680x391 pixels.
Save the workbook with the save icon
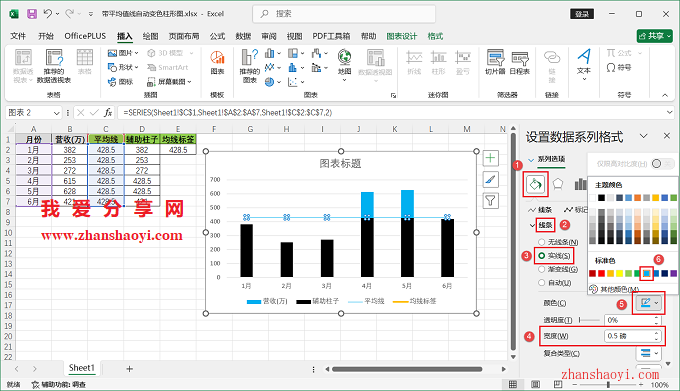(x=32, y=14)
